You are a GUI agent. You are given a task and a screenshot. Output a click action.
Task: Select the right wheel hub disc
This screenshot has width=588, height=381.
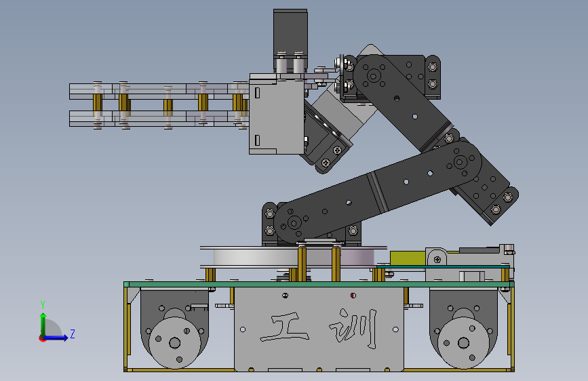pos(463,342)
